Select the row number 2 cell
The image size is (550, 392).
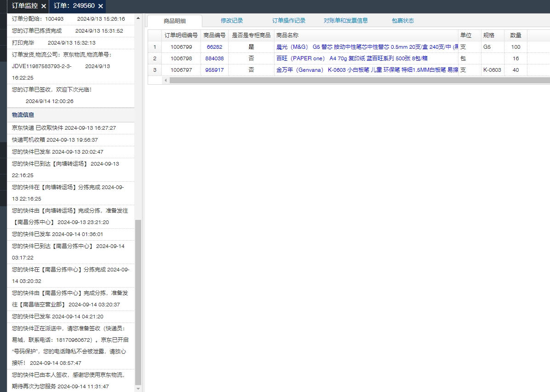click(x=155, y=58)
